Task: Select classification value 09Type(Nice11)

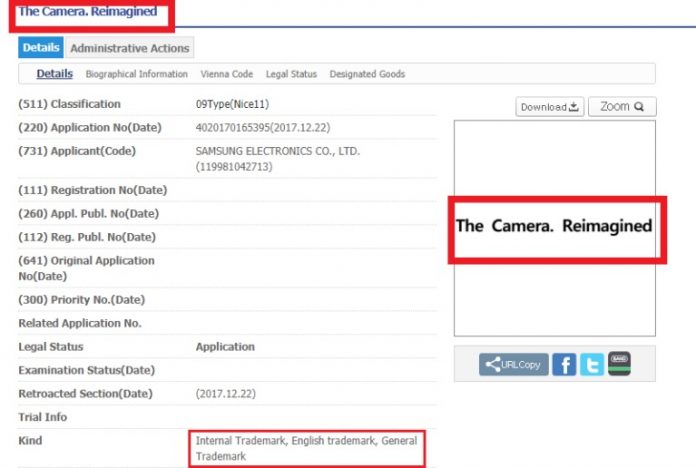Action: point(232,104)
